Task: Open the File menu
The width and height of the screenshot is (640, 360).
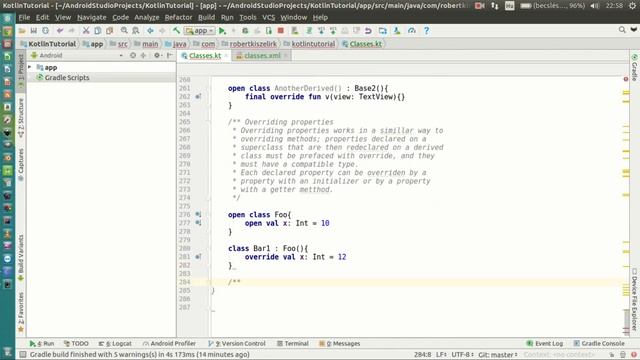Action: [24, 18]
